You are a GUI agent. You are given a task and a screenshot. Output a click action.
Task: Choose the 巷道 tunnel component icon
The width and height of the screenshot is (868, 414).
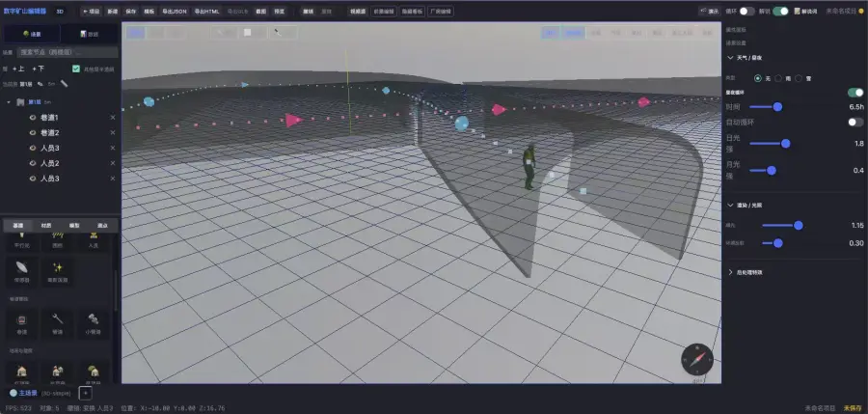pyautogui.click(x=22, y=323)
